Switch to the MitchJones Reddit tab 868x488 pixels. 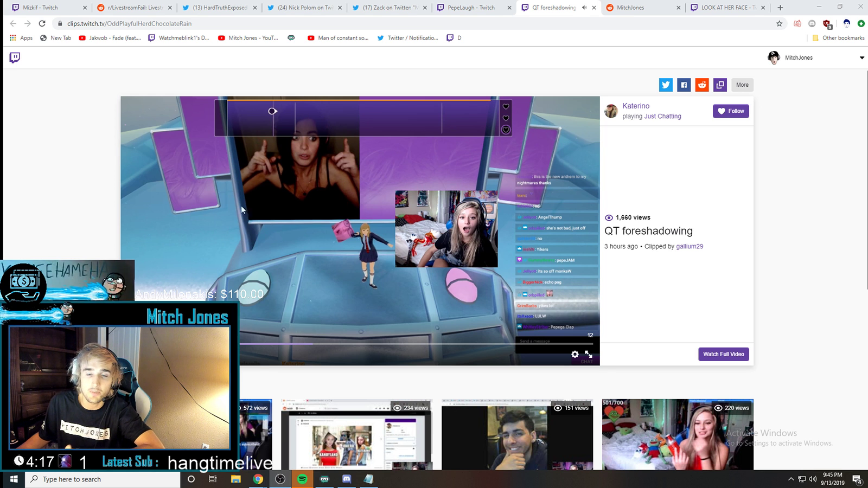[x=644, y=8]
